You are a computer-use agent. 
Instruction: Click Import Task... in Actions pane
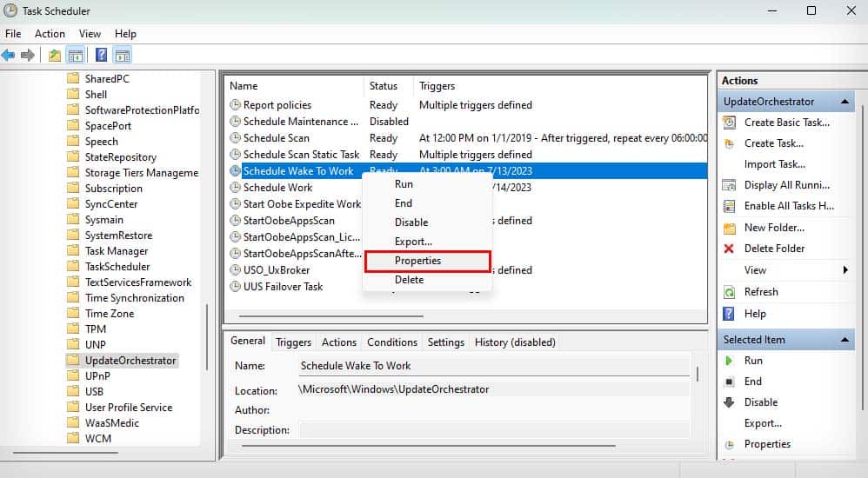[774, 164]
